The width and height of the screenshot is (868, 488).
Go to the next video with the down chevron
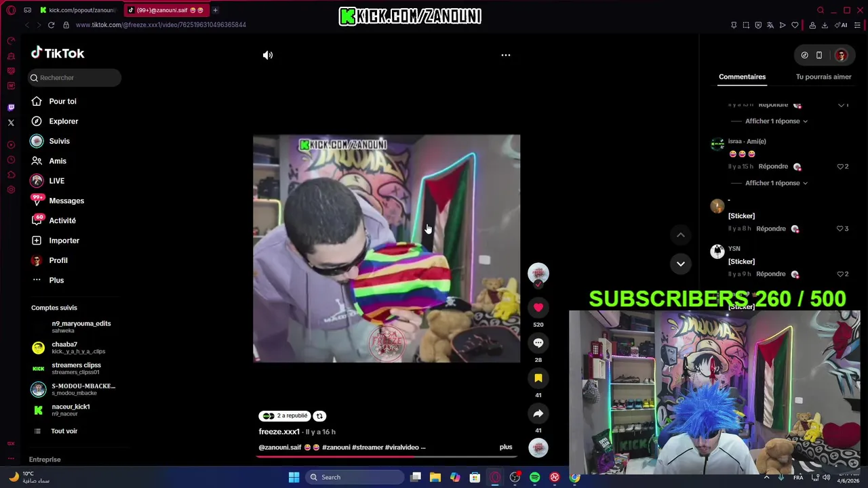tap(681, 264)
